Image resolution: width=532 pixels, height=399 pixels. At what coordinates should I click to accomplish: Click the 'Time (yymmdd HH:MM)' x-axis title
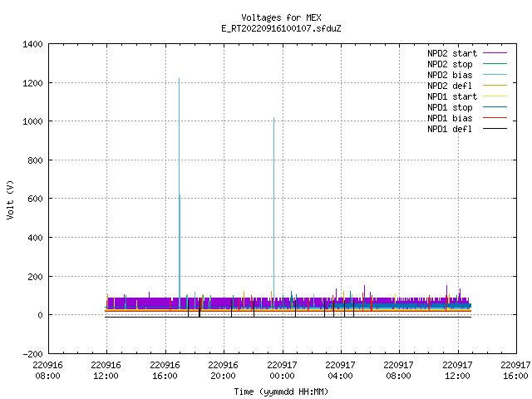click(281, 392)
